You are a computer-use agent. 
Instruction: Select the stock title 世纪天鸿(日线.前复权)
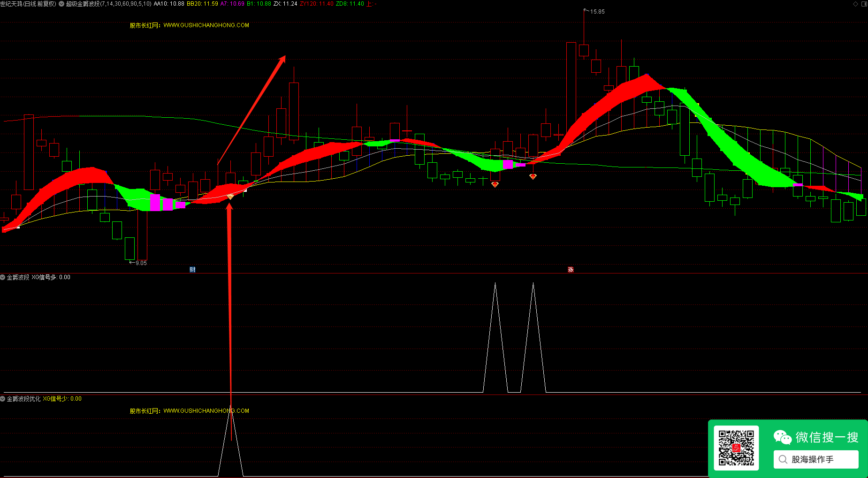click(x=28, y=4)
